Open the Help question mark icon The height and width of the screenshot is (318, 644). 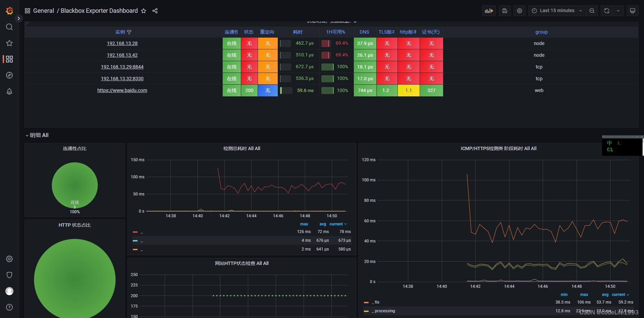pos(9,307)
